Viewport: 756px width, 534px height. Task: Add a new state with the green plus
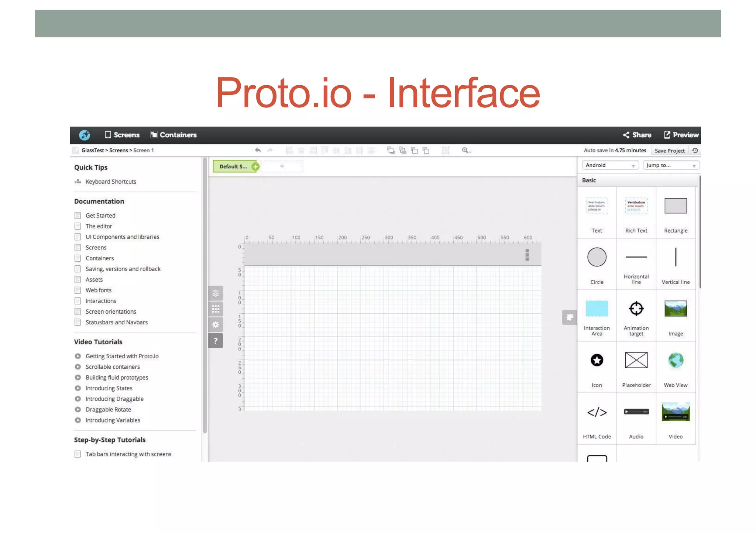(255, 166)
